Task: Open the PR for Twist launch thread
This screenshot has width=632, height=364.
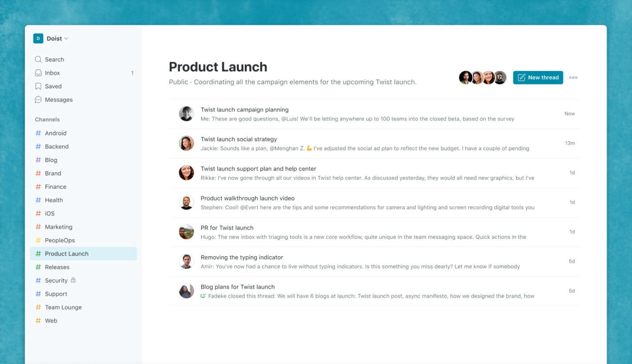Action: [227, 228]
